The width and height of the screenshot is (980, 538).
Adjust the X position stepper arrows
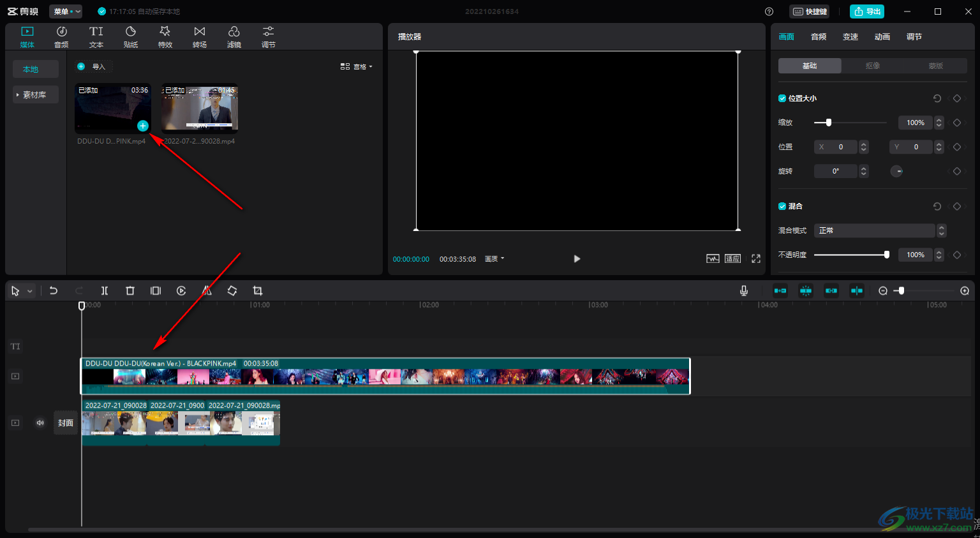[x=864, y=147]
